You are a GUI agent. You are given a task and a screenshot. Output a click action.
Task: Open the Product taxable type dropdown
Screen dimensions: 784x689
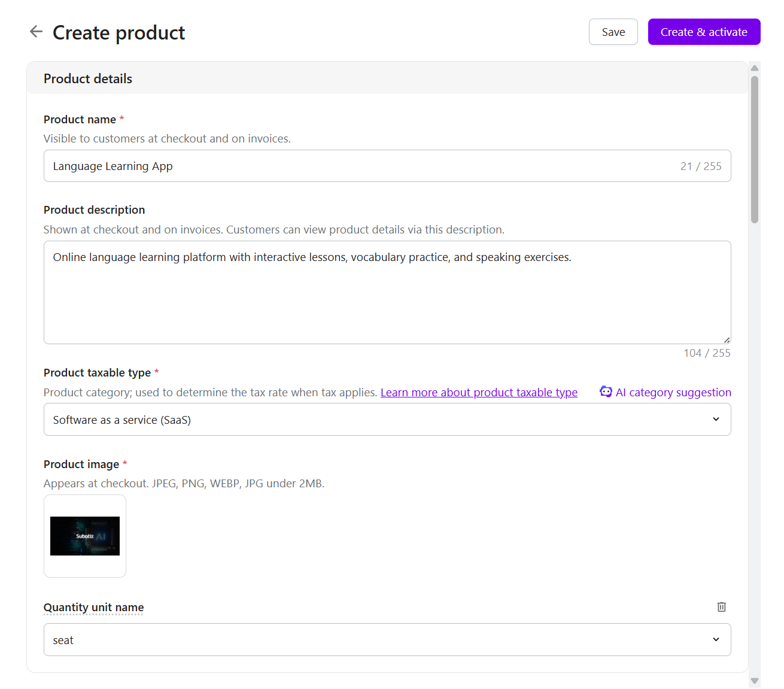click(387, 420)
